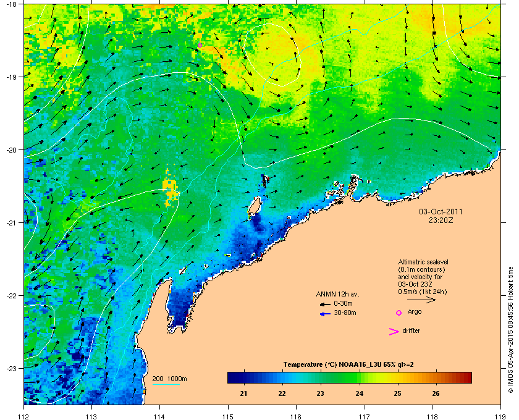This screenshot has width=519, height=420.
Task: Click the magenta Argo circle in the legend
Action: 399,313
